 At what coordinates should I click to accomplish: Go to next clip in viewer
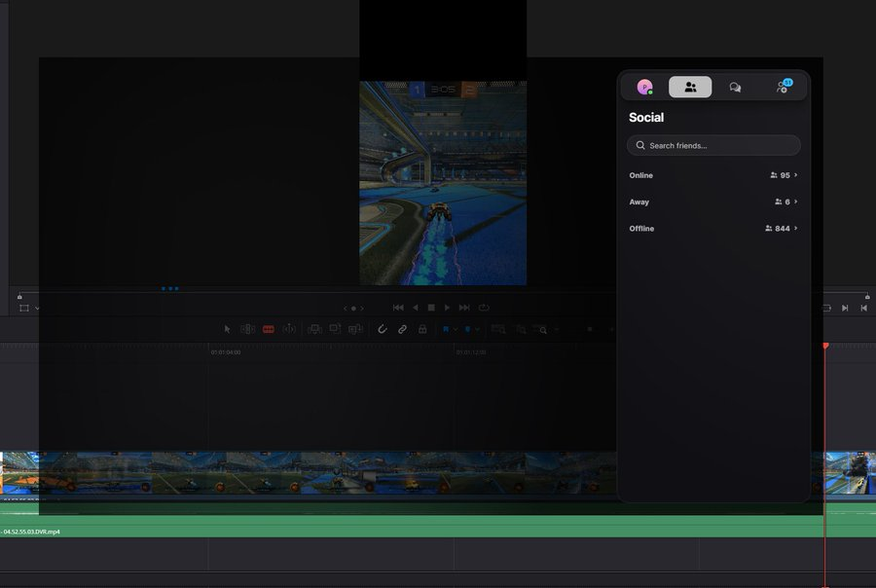[845, 308]
